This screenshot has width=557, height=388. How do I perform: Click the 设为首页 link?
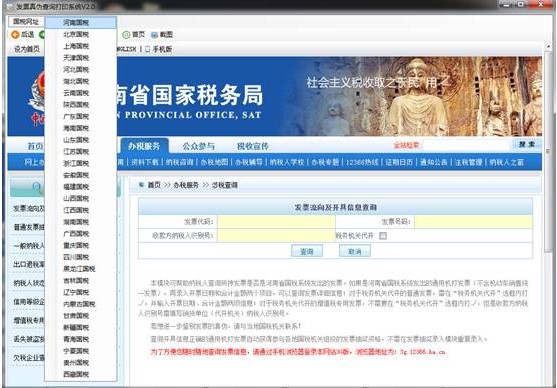coord(27,49)
